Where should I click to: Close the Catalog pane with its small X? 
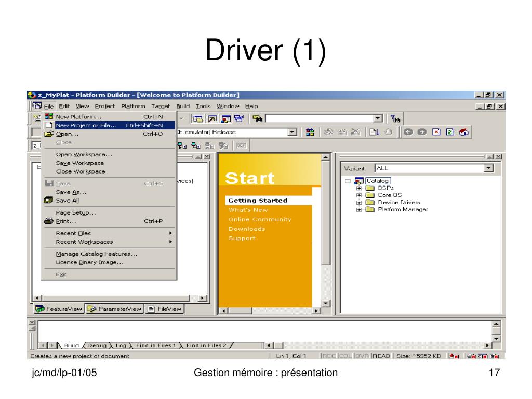coord(498,157)
